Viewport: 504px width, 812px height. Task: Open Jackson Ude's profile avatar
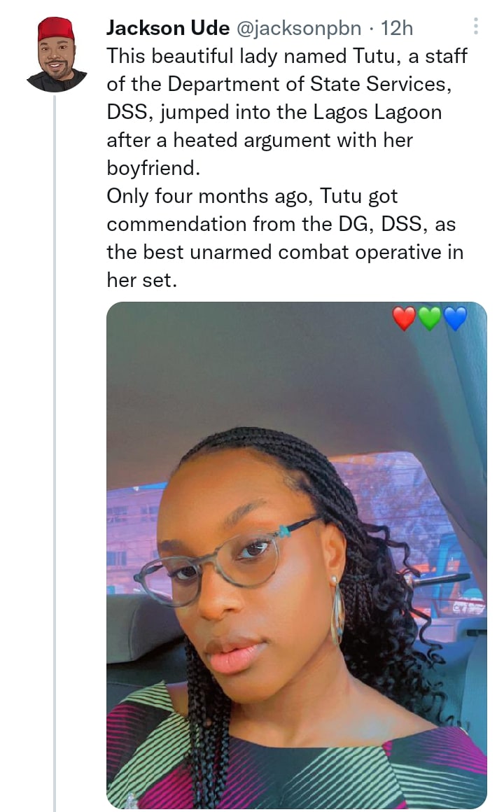coord(57,55)
